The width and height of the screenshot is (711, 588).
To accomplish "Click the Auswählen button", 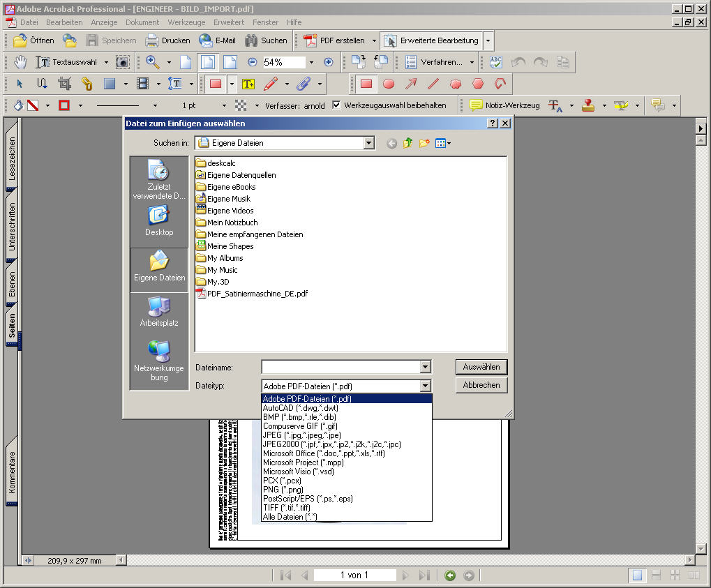I will pyautogui.click(x=481, y=367).
